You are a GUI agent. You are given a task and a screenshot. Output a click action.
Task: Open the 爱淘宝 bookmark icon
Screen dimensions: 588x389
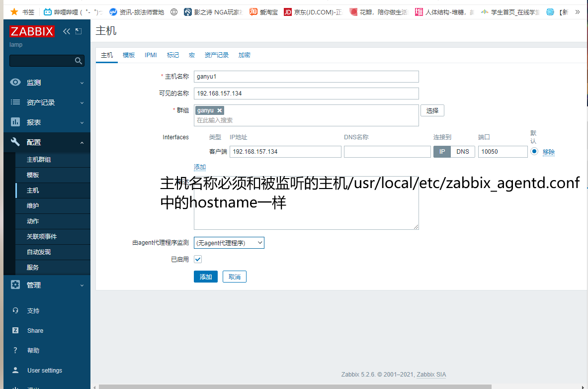pos(253,12)
